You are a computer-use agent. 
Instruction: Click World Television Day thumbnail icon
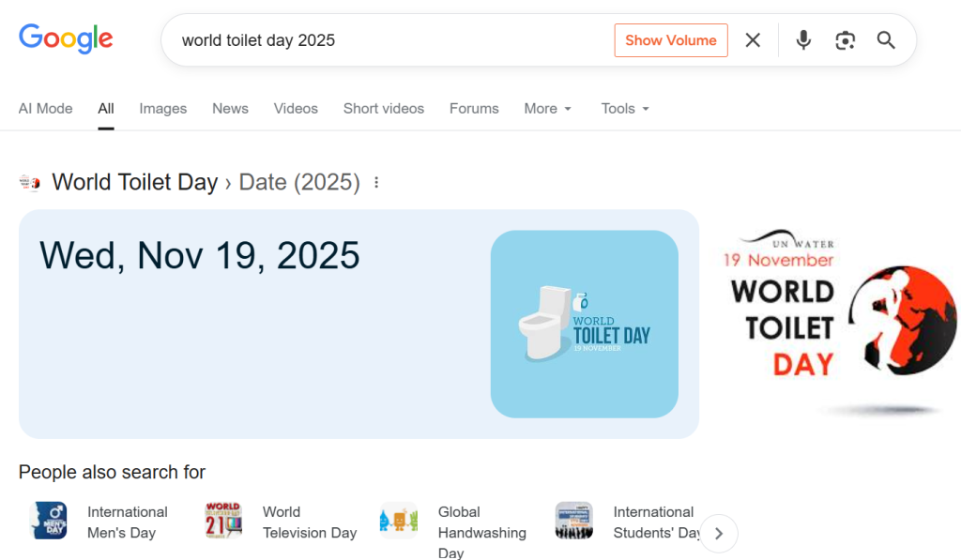coord(223,521)
